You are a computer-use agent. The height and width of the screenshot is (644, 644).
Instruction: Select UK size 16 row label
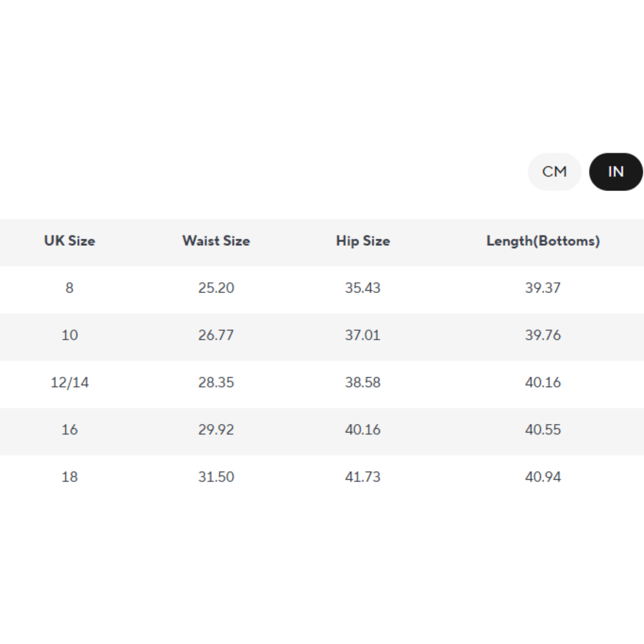[x=70, y=430]
